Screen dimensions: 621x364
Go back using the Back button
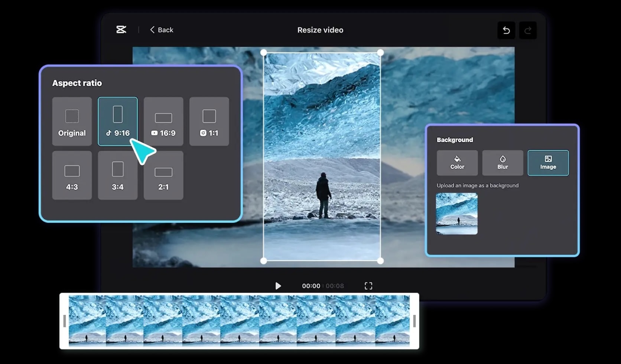162,30
